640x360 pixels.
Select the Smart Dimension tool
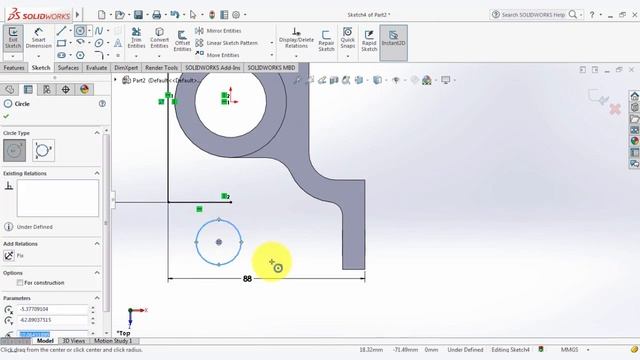(38, 38)
